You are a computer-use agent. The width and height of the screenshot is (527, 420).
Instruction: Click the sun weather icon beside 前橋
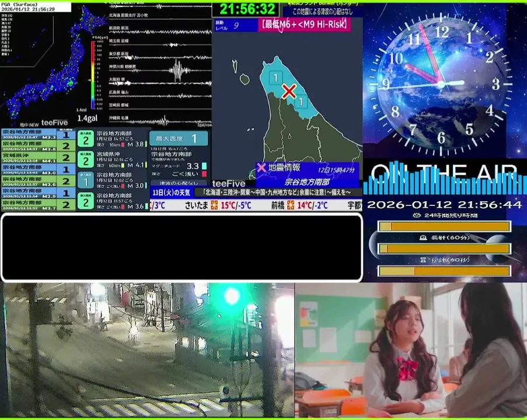pos(291,205)
